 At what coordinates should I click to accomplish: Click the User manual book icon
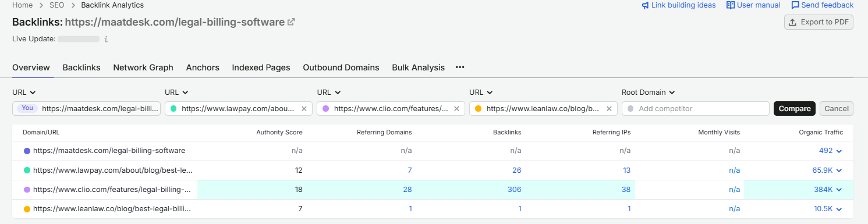click(731, 5)
